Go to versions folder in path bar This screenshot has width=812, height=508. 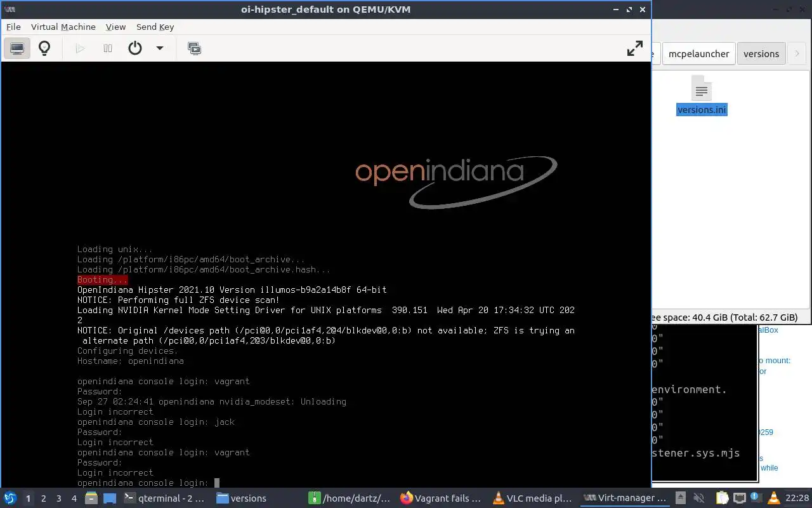(x=761, y=54)
